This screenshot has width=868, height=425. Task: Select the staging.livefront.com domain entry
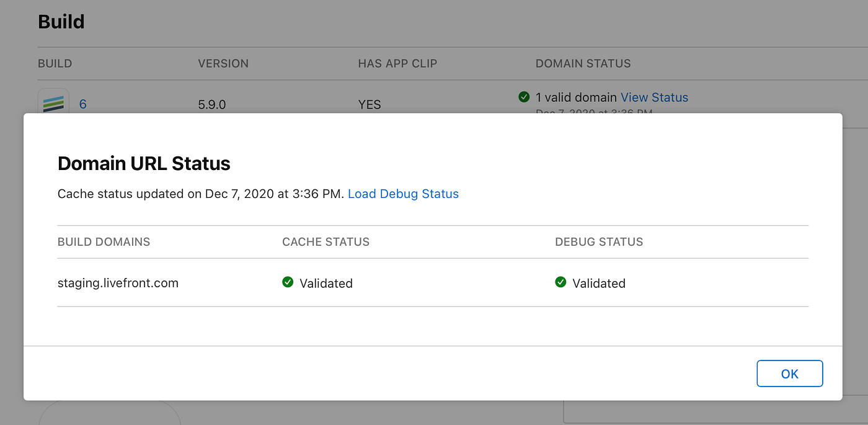pos(118,283)
